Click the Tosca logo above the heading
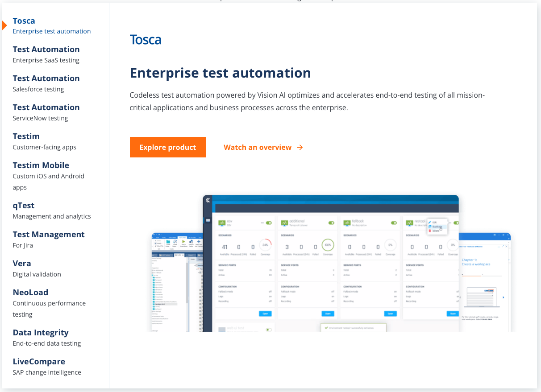 click(146, 40)
